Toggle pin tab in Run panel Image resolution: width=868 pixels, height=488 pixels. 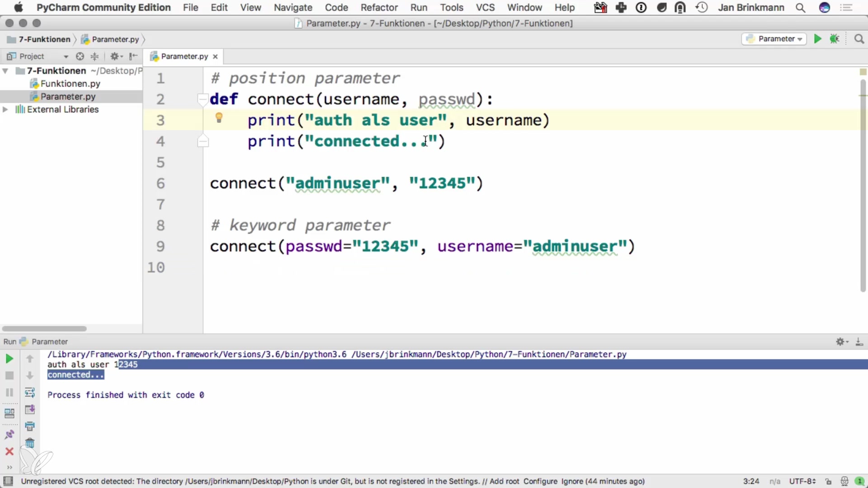(x=9, y=435)
